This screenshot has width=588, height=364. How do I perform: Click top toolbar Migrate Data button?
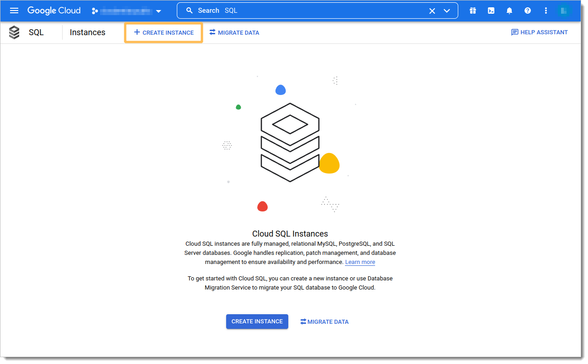coord(234,32)
